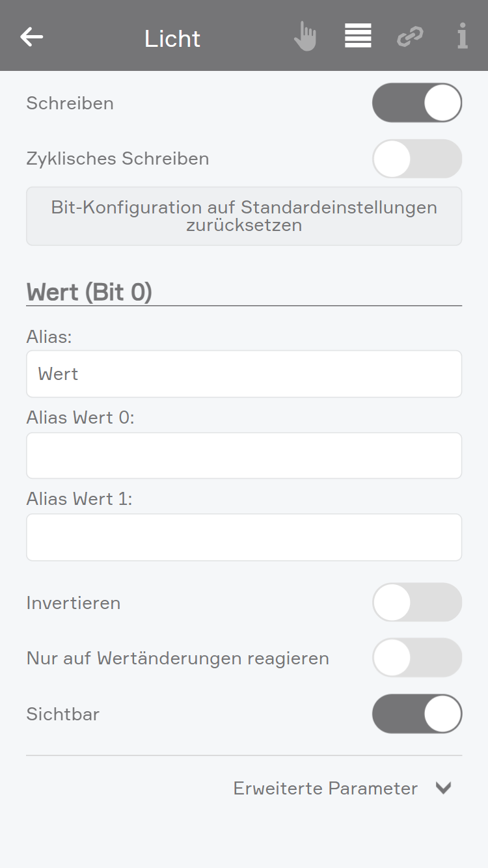Reset Bit-Konfiguration to Standardeinstellungen
The height and width of the screenshot is (868, 488).
point(244,217)
